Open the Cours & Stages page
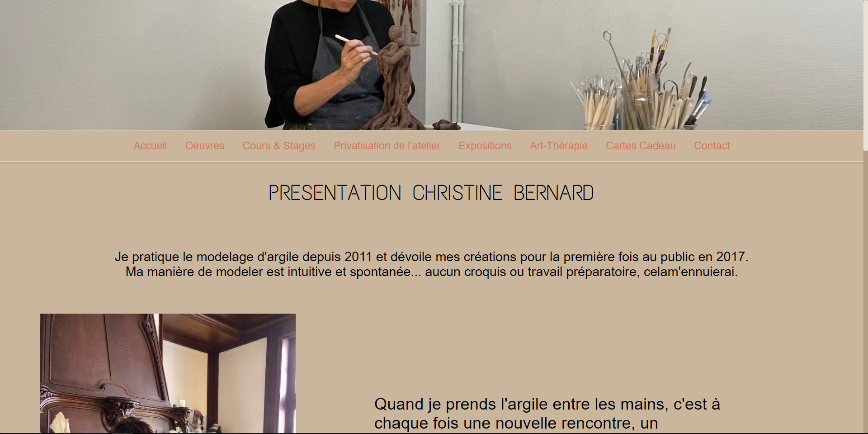The height and width of the screenshot is (434, 868). (x=279, y=146)
